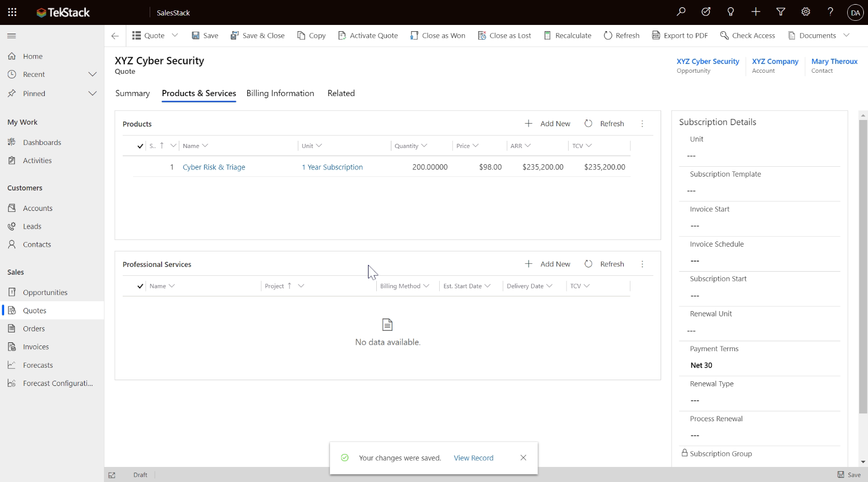Open XYZ Cyber Security opportunity link
This screenshot has height=482, width=868.
[707, 61]
